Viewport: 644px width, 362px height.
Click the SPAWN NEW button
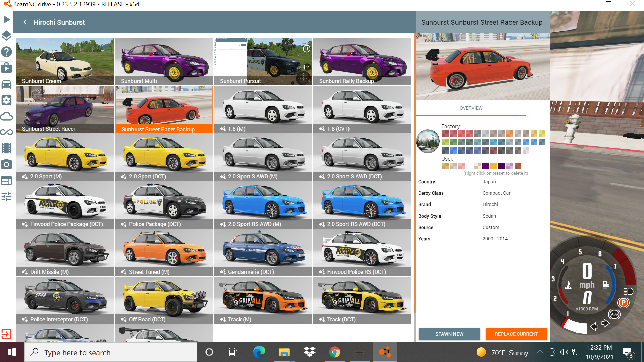(449, 334)
